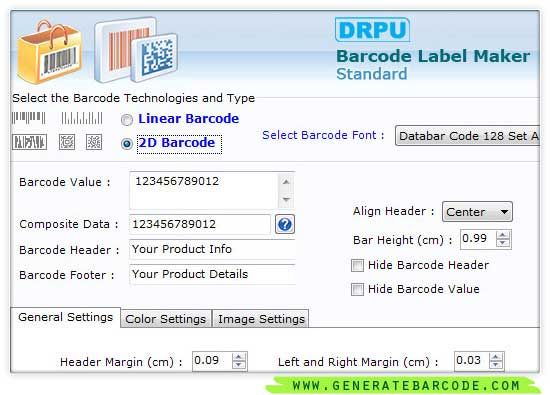Enable the Hide Barcode Value checkbox
550x395 pixels.
click(x=357, y=289)
